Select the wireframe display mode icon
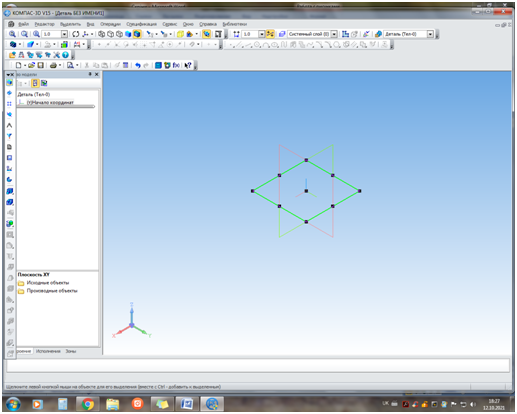 coord(102,34)
